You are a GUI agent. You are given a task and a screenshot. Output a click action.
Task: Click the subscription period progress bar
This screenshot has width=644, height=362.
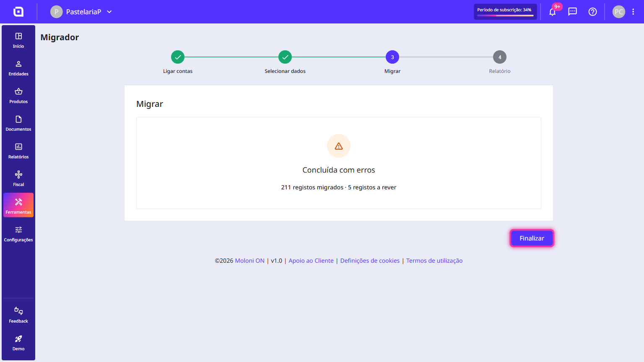tap(505, 16)
